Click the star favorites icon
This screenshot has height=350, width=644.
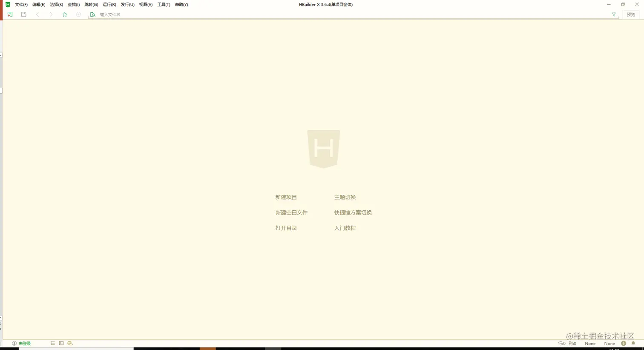point(65,14)
